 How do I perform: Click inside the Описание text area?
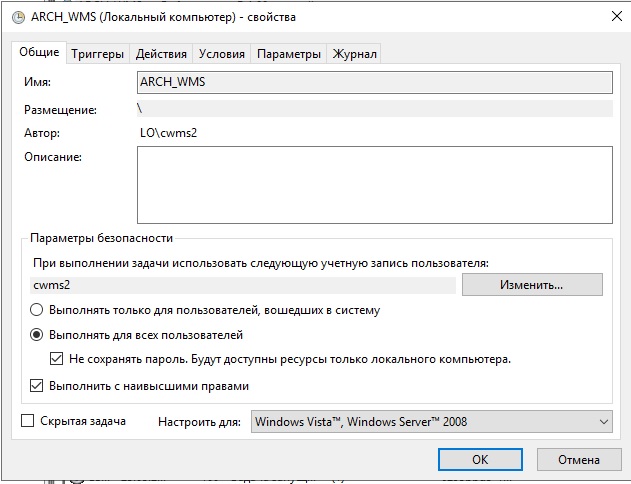pyautogui.click(x=373, y=184)
